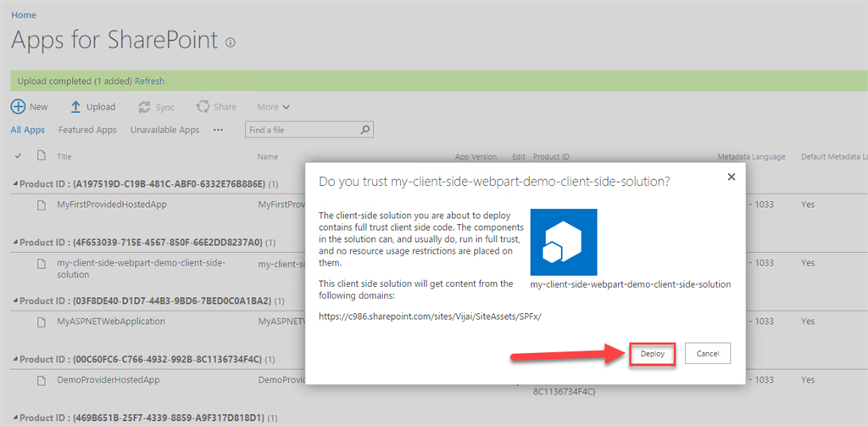Click the dialog title text
The width and height of the screenshot is (868, 426).
point(492,181)
